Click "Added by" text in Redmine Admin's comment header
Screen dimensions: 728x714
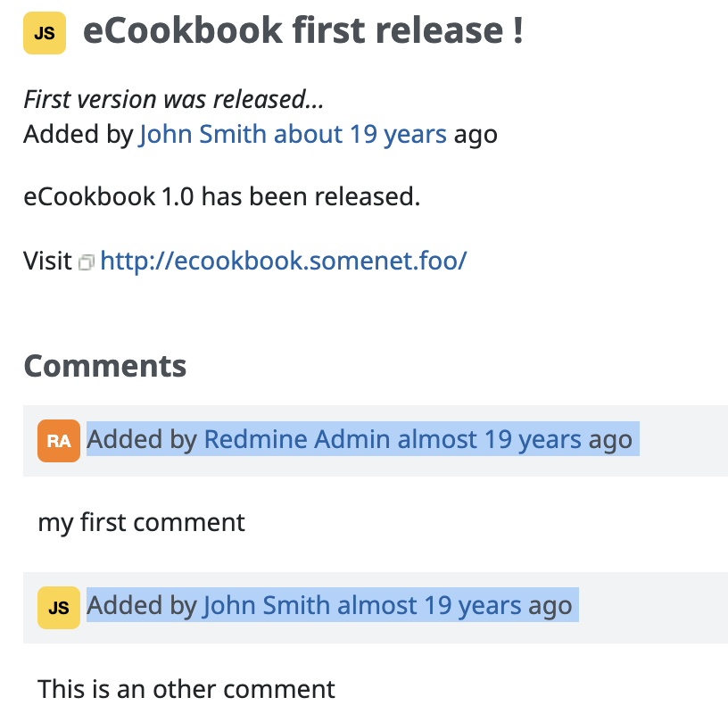click(x=141, y=439)
